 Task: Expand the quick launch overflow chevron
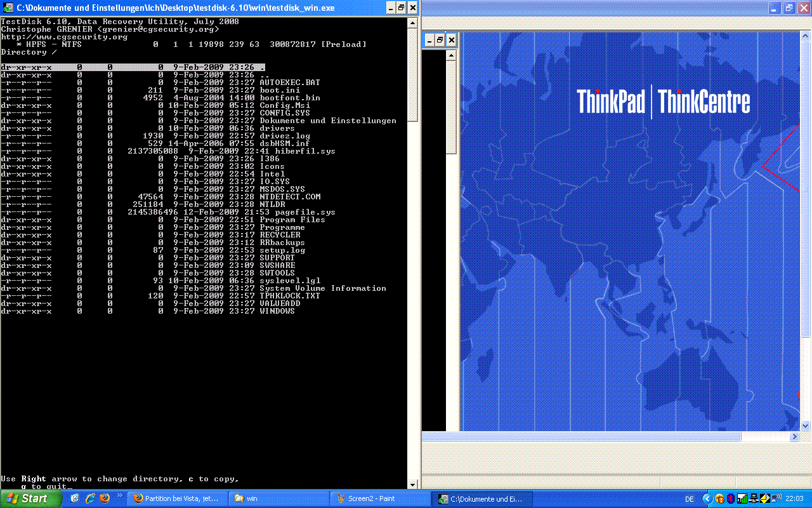[120, 495]
